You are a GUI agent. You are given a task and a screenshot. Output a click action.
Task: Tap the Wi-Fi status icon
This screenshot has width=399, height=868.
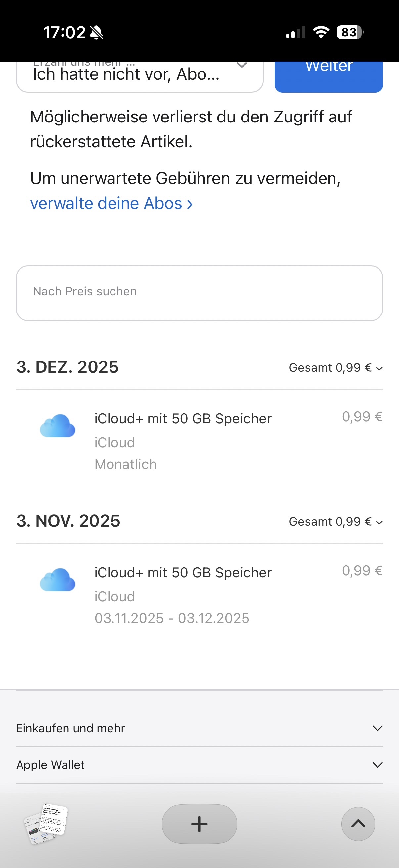(321, 32)
